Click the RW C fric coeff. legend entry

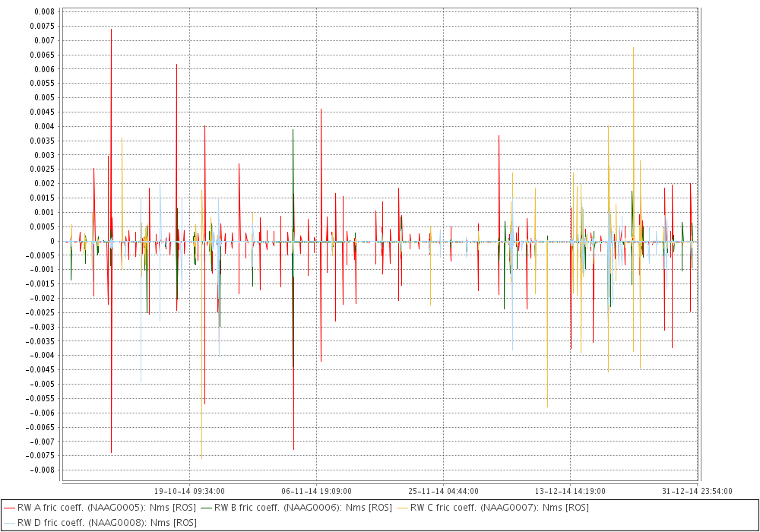492,508
